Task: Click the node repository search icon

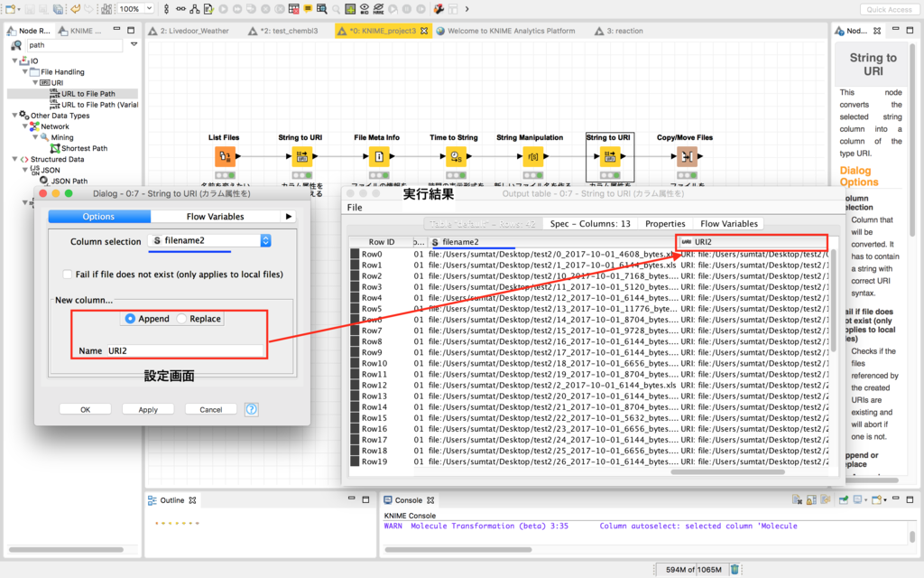Action: click(x=16, y=45)
